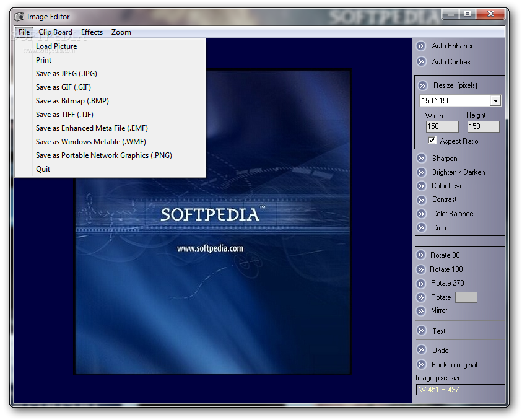522x420 pixels.
Task: Click the Auto Contrast label
Action: tap(452, 62)
